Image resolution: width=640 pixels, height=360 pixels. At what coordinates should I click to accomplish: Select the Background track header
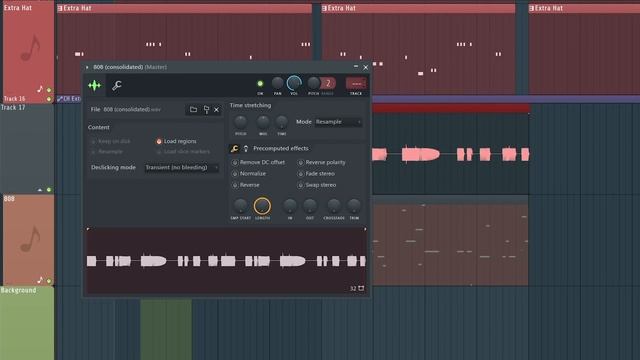[x=27, y=323]
